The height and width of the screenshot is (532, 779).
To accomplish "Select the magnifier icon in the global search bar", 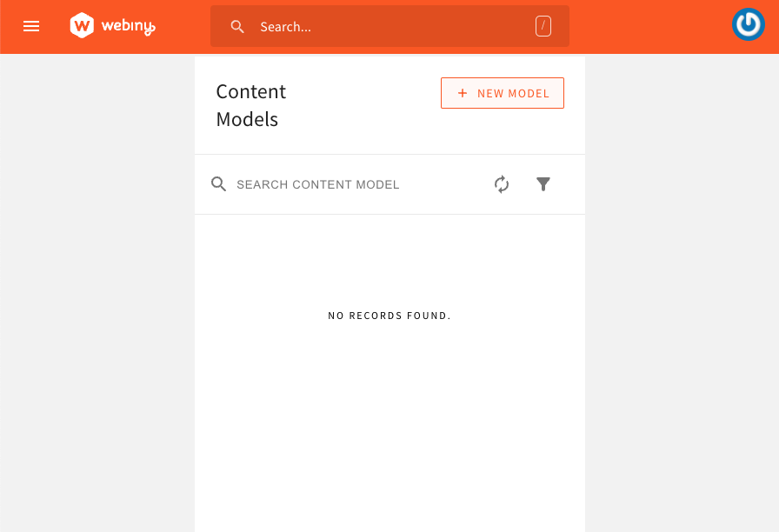I will tap(237, 26).
